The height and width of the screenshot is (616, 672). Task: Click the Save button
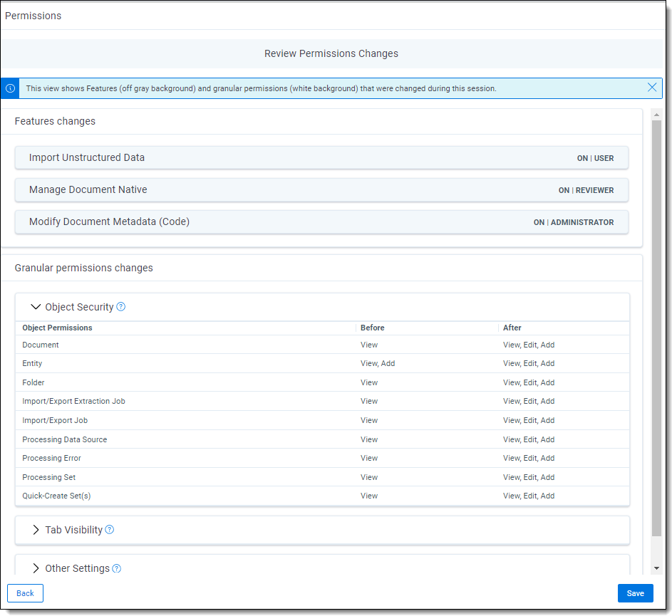635,593
